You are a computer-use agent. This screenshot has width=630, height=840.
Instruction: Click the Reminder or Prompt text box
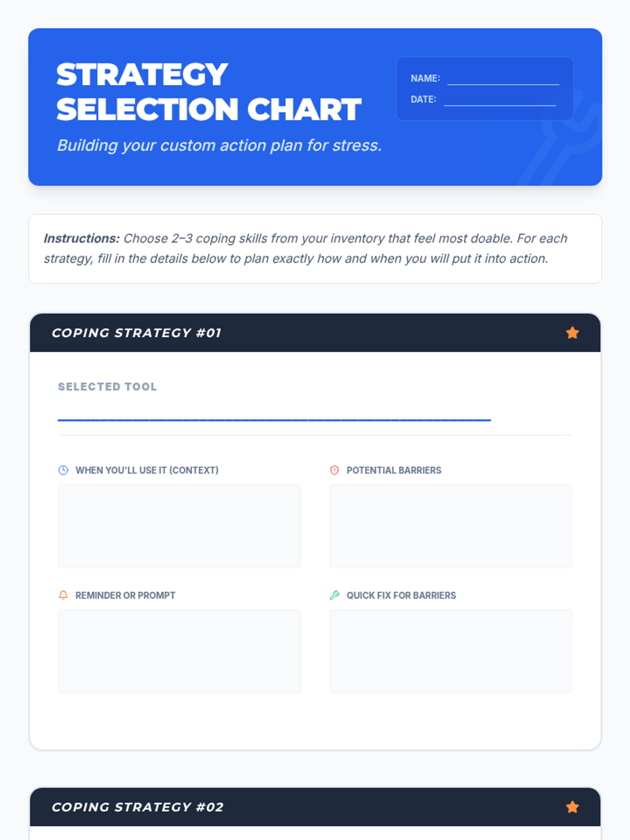coord(180,651)
